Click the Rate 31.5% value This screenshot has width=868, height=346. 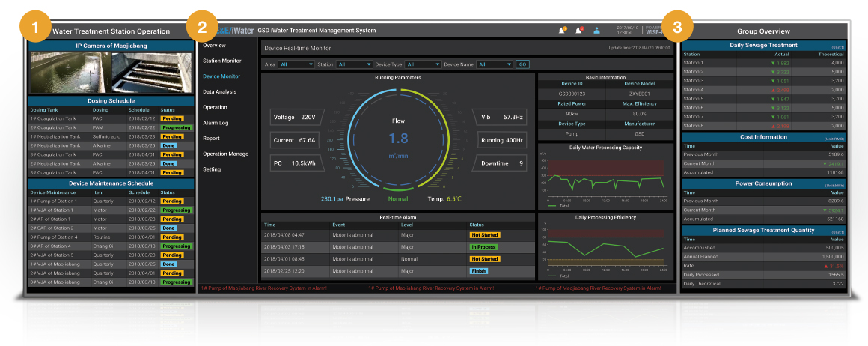[x=834, y=266]
